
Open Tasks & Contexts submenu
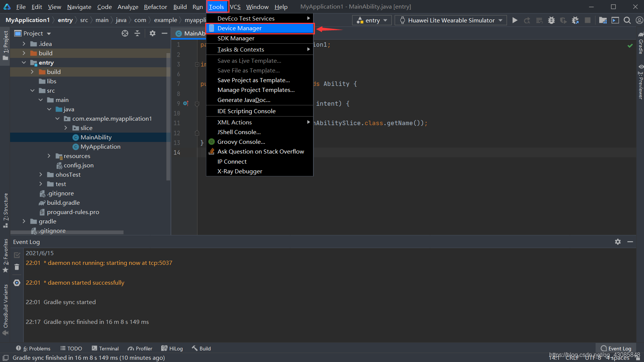coord(260,49)
